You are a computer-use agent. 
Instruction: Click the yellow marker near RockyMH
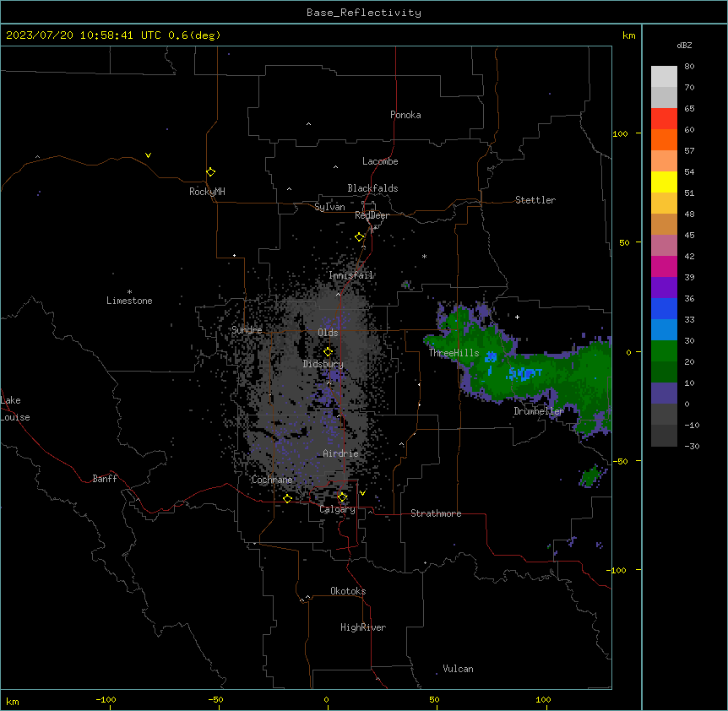210,172
